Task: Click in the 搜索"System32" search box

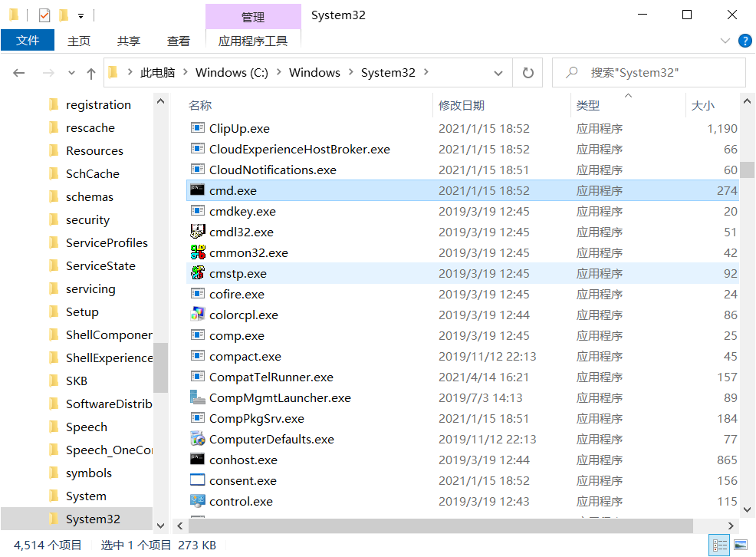Action: 649,73
